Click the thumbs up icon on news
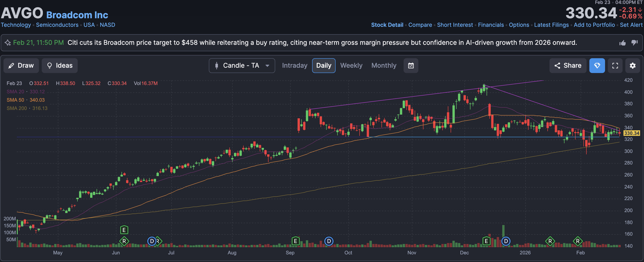 pos(623,43)
